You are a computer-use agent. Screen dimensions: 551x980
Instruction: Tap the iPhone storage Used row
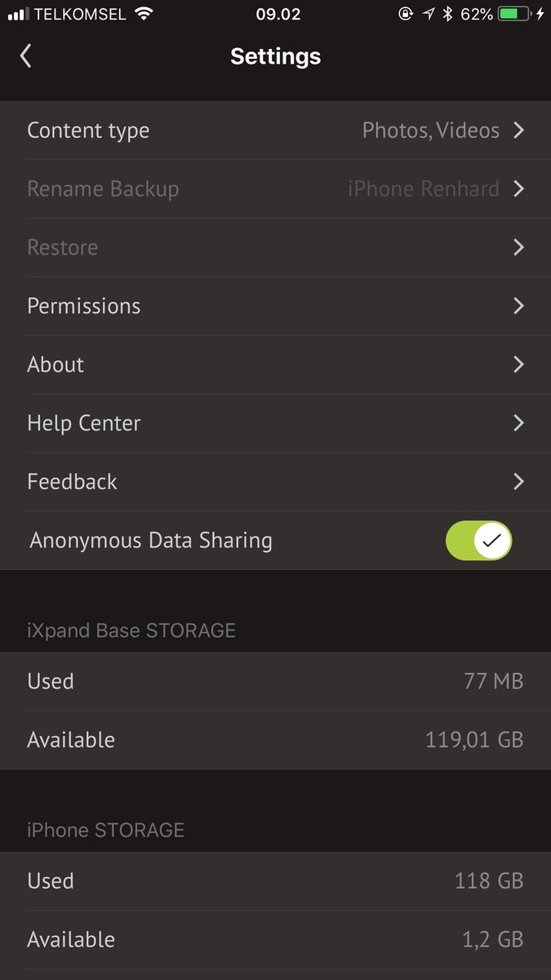pyautogui.click(x=275, y=881)
